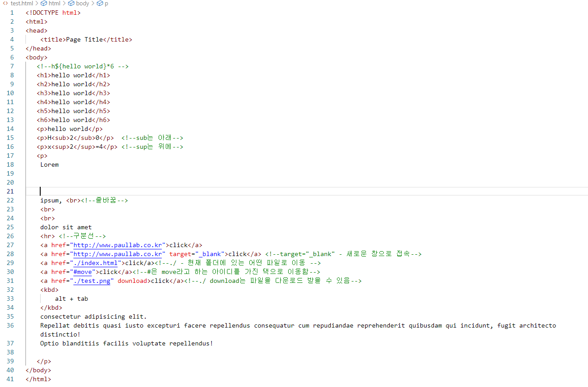
Task: Place the cursor in the DOCTYPE html declaration
Action: pyautogui.click(x=53, y=13)
